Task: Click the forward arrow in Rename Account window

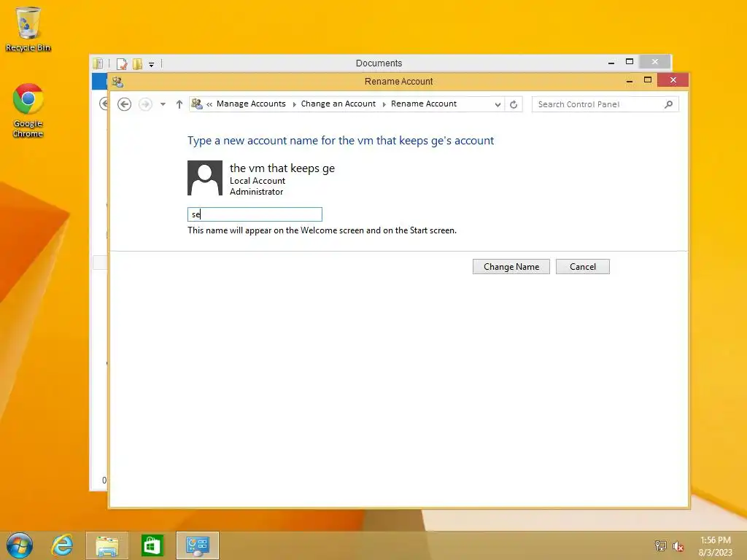Action: pos(145,104)
